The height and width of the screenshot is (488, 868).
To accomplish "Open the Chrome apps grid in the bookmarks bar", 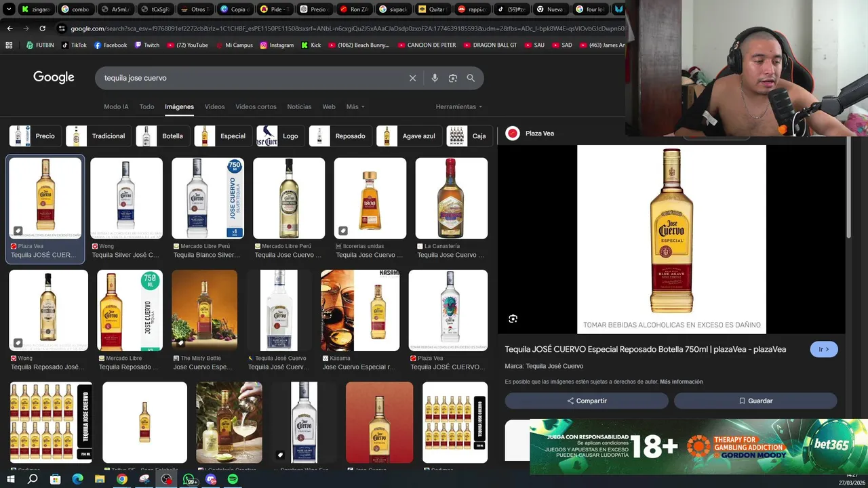I will point(9,45).
